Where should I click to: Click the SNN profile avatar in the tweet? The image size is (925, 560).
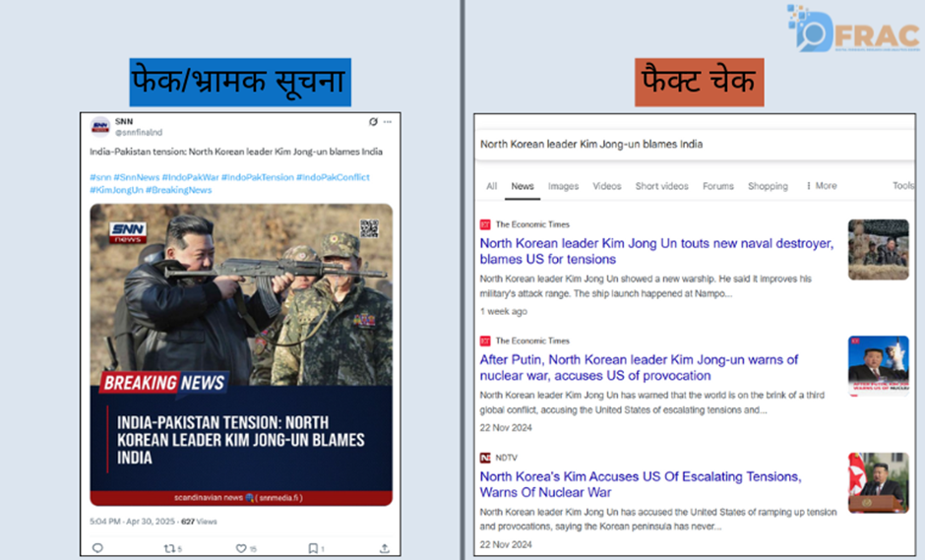[100, 126]
